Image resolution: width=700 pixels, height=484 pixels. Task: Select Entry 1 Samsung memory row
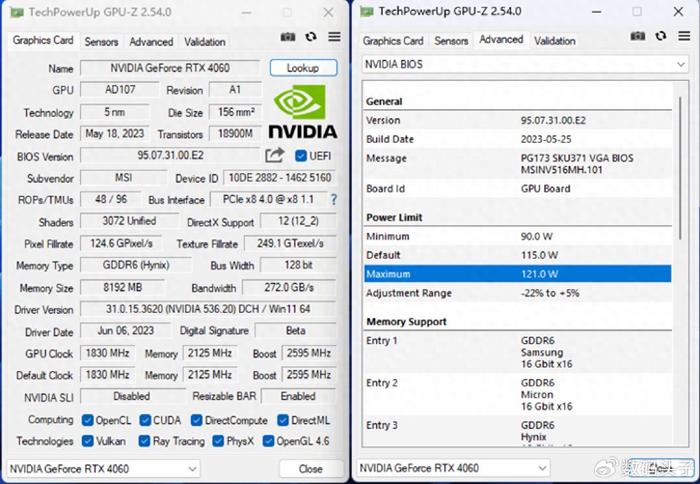coord(517,352)
